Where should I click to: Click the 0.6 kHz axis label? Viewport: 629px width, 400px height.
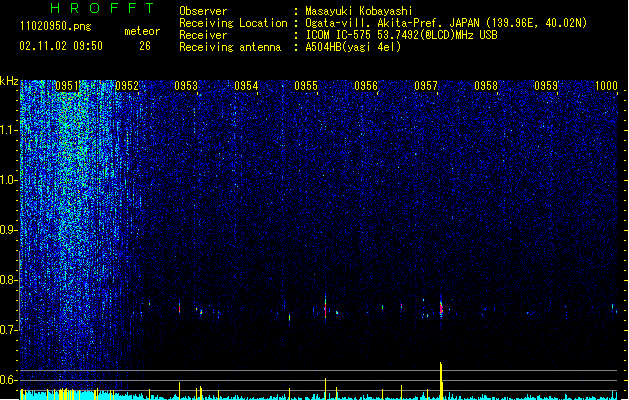[x=9, y=380]
